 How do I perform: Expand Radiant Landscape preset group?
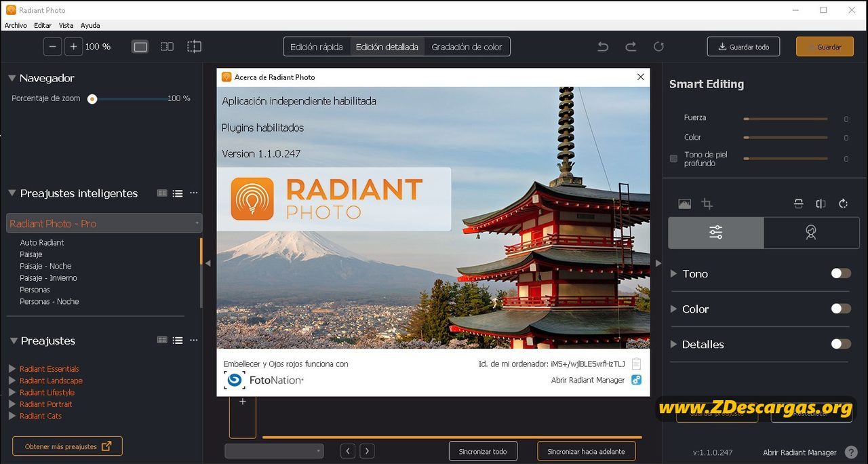[12, 381]
